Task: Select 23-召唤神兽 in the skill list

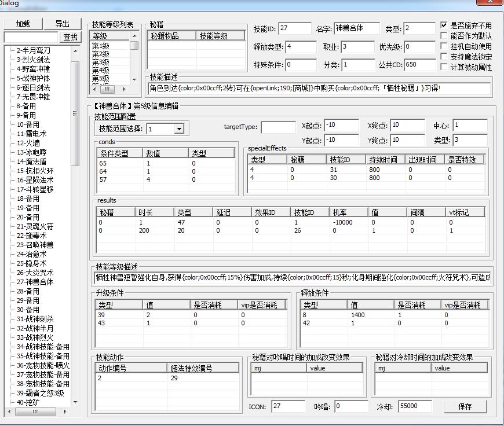Action: [35, 245]
